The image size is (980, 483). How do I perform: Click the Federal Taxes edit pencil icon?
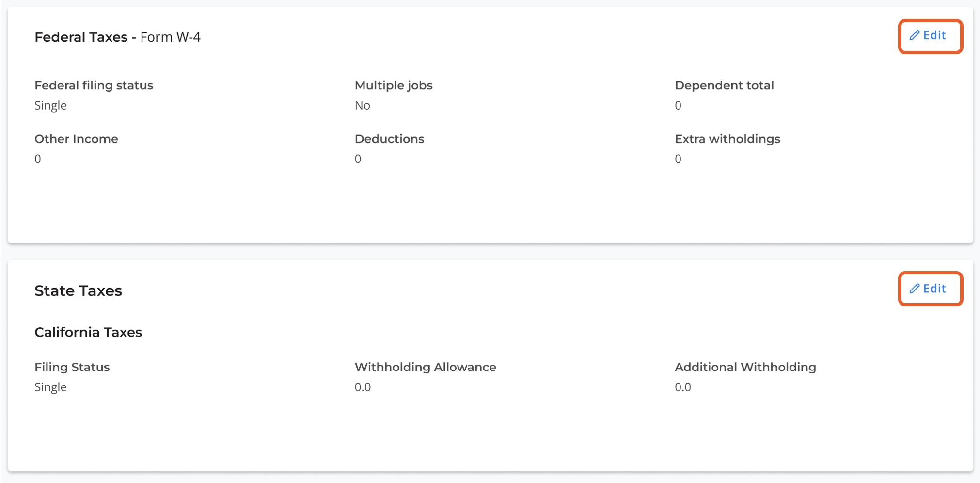[915, 35]
